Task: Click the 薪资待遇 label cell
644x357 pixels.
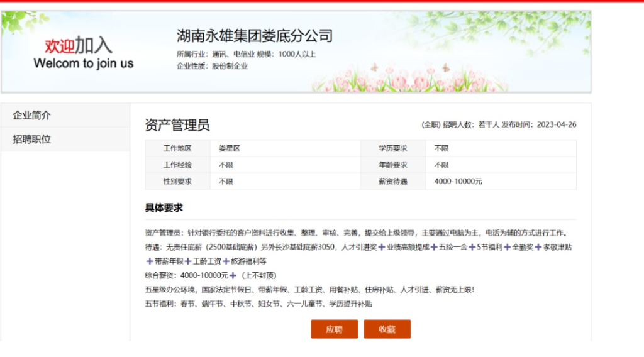Action: (393, 182)
